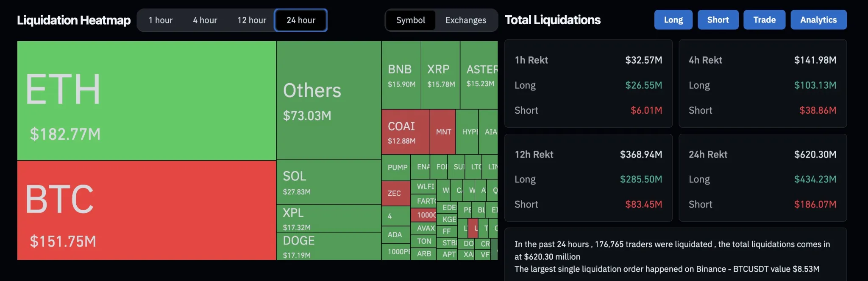Switch to the 4 hour timeframe
This screenshot has width=868, height=281.
coord(205,20)
